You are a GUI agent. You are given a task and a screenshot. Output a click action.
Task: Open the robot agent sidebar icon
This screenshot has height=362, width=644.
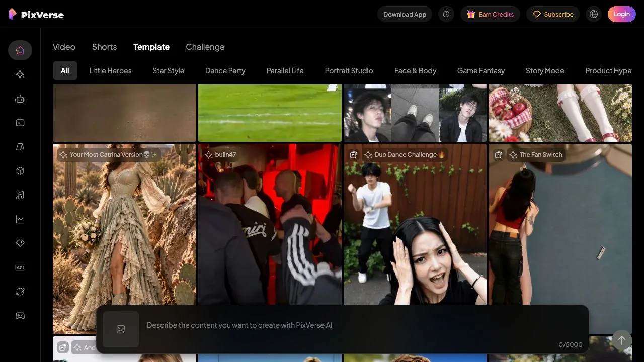click(20, 99)
